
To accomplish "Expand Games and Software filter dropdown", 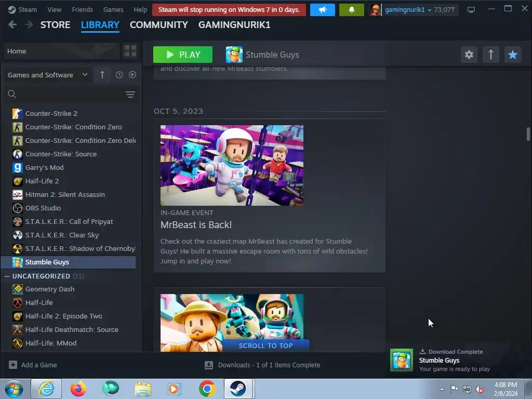I will pyautogui.click(x=47, y=75).
